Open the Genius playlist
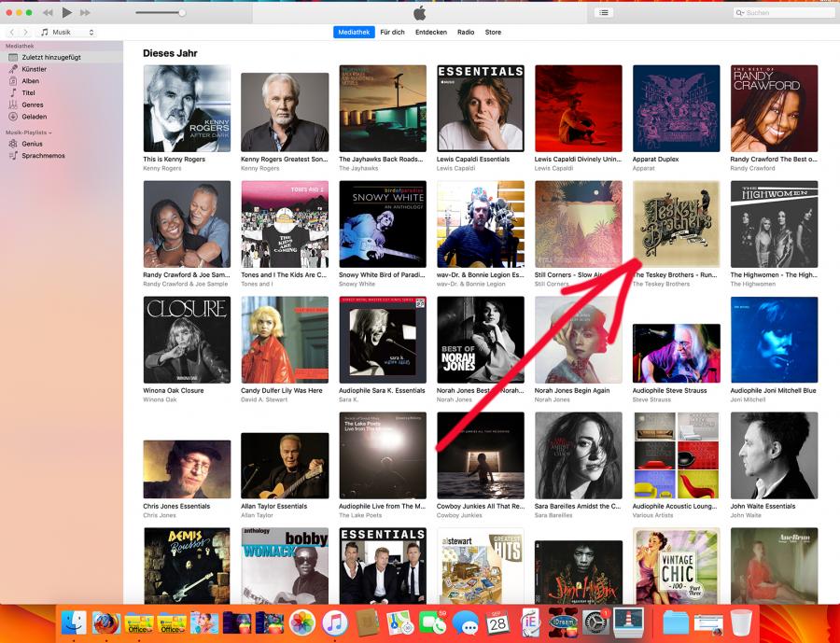840x643 pixels. tap(32, 144)
